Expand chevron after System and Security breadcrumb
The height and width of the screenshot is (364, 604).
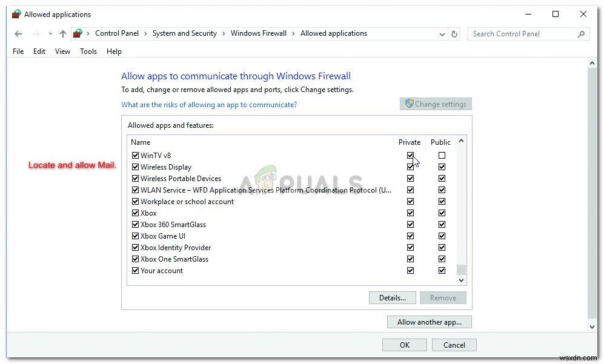coord(224,34)
